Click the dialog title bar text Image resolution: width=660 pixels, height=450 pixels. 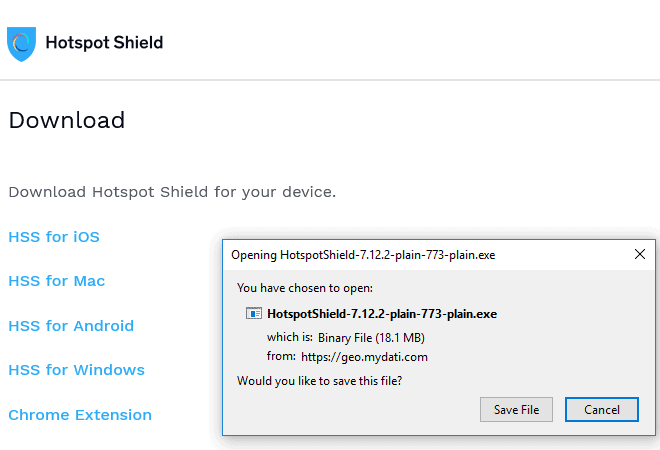pyautogui.click(x=363, y=255)
